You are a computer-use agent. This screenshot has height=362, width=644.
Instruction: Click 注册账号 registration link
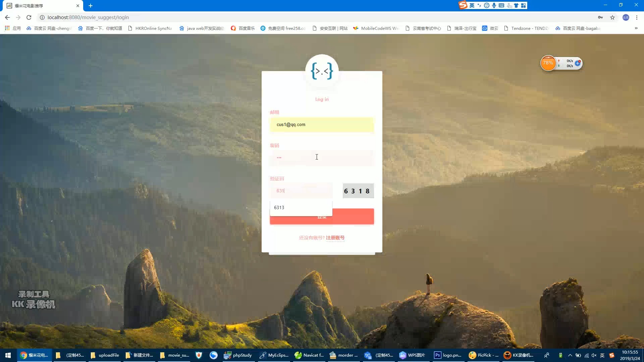coord(335,238)
